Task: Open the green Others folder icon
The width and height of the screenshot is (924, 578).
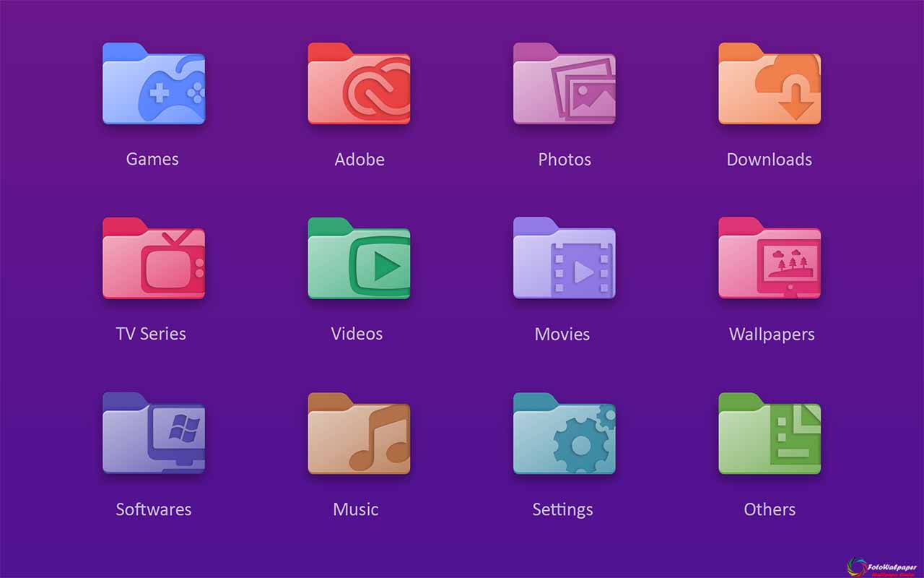Action: pos(770,433)
